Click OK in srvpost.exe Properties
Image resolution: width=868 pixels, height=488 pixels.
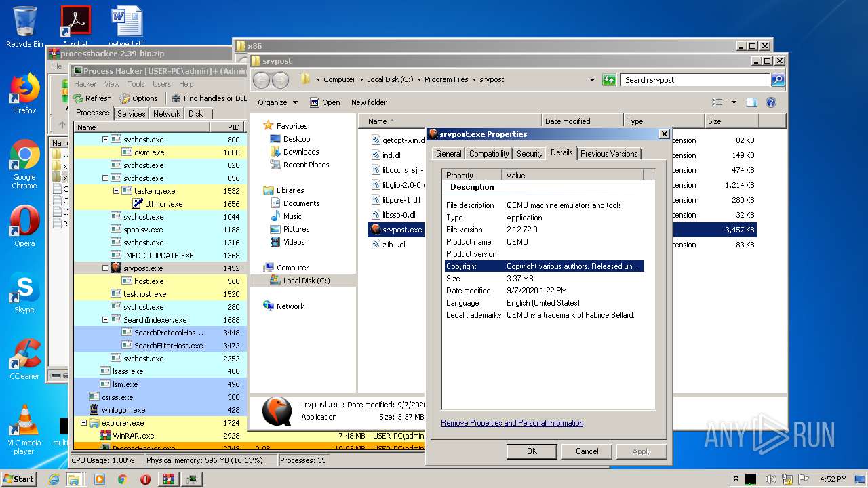(532, 451)
